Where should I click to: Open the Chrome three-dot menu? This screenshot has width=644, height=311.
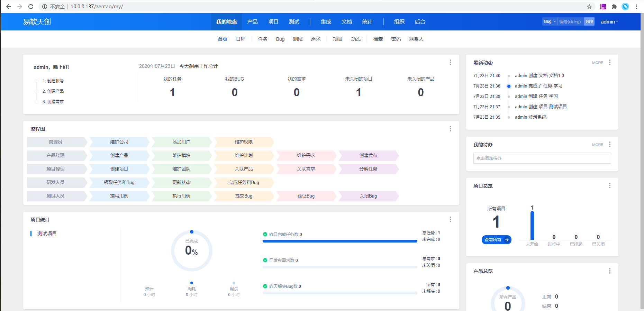coord(636,7)
